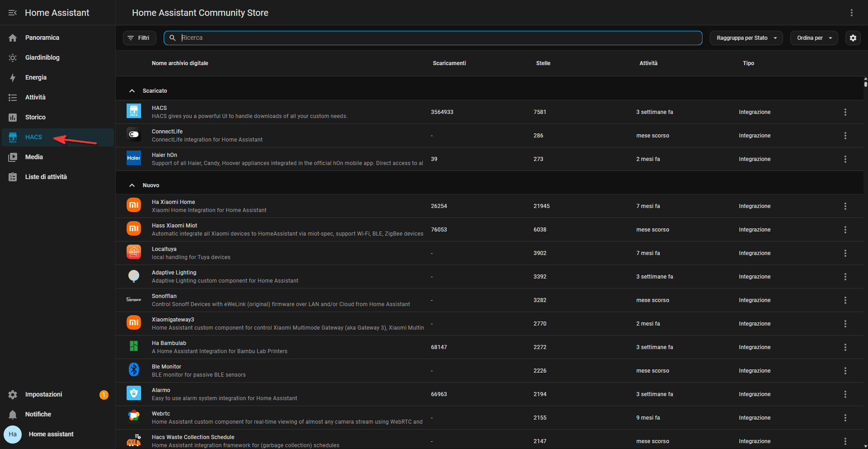Open options menu for Alarmo row
Image resolution: width=868 pixels, height=449 pixels.
click(845, 394)
